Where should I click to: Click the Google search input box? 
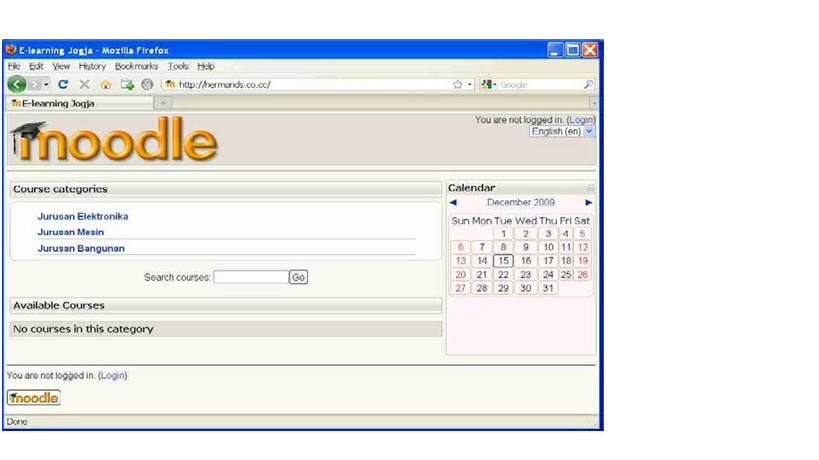coord(540,85)
